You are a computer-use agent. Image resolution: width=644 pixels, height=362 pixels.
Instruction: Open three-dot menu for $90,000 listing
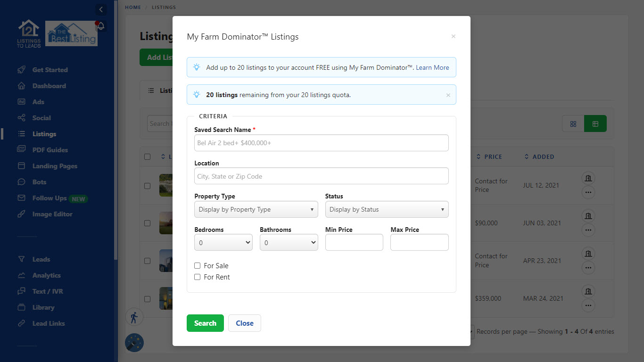point(588,230)
